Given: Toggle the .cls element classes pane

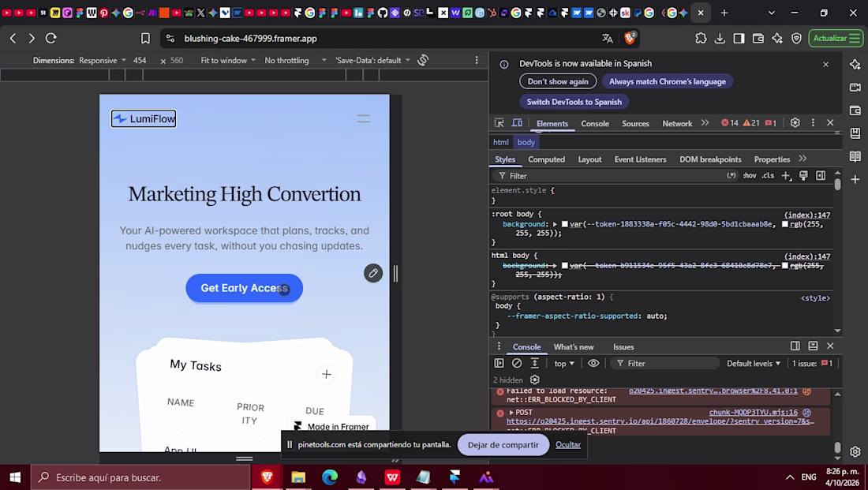Looking at the screenshot, I should (768, 175).
